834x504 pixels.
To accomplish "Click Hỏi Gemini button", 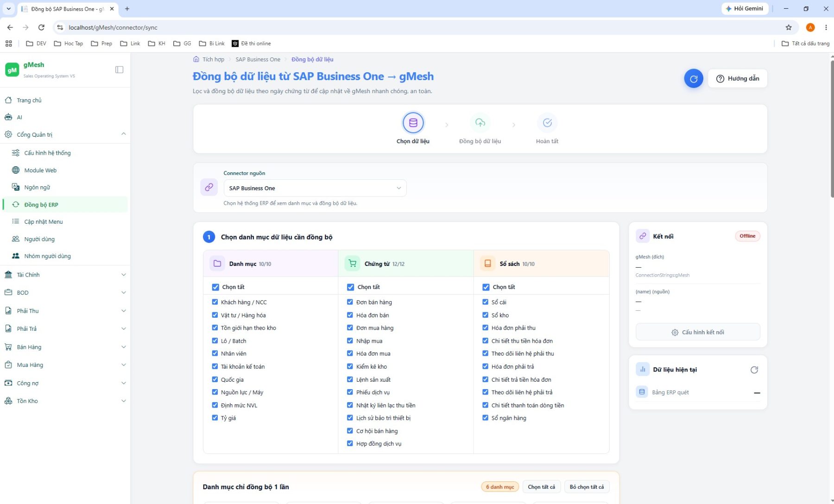I will pos(745,9).
